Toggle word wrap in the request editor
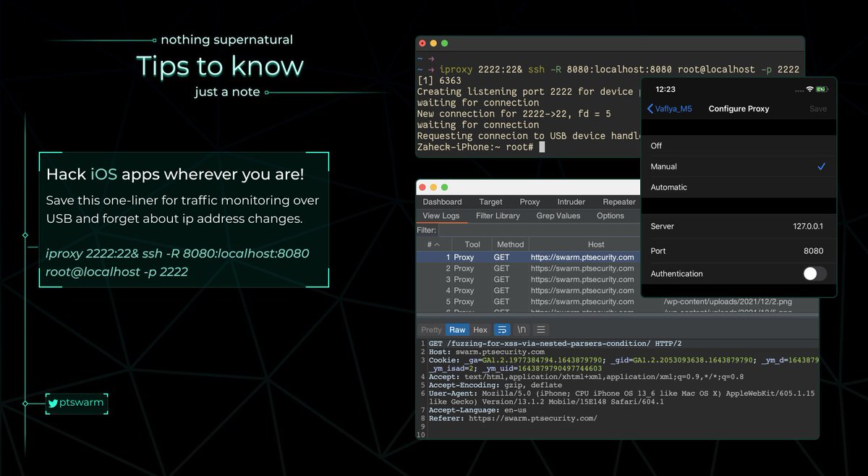Screen dimensions: 868x476 (x=503, y=329)
